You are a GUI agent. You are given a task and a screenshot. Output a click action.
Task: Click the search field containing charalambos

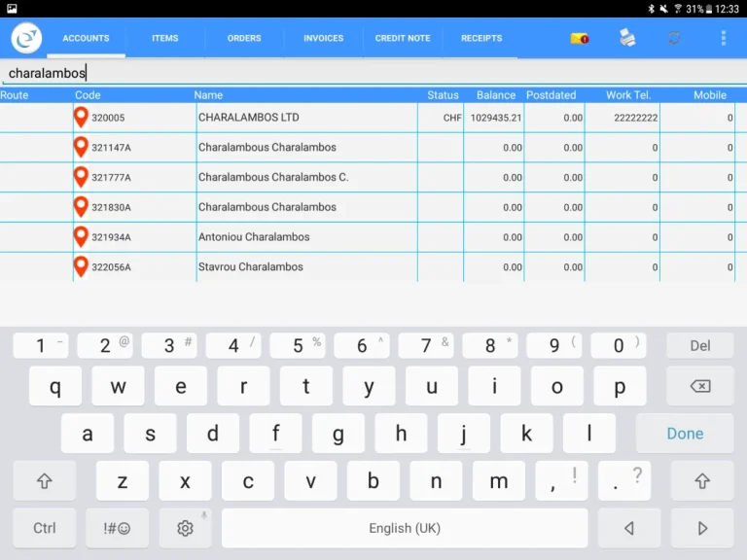[373, 73]
